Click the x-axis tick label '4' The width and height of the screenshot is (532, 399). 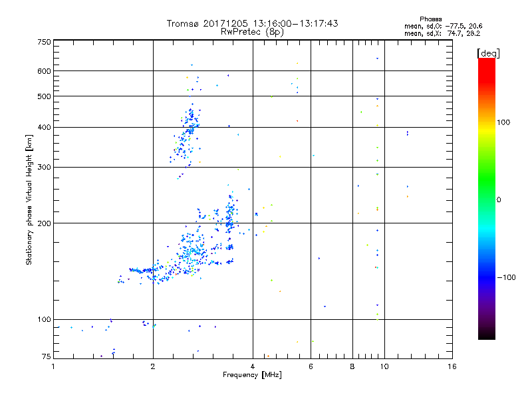point(253,366)
